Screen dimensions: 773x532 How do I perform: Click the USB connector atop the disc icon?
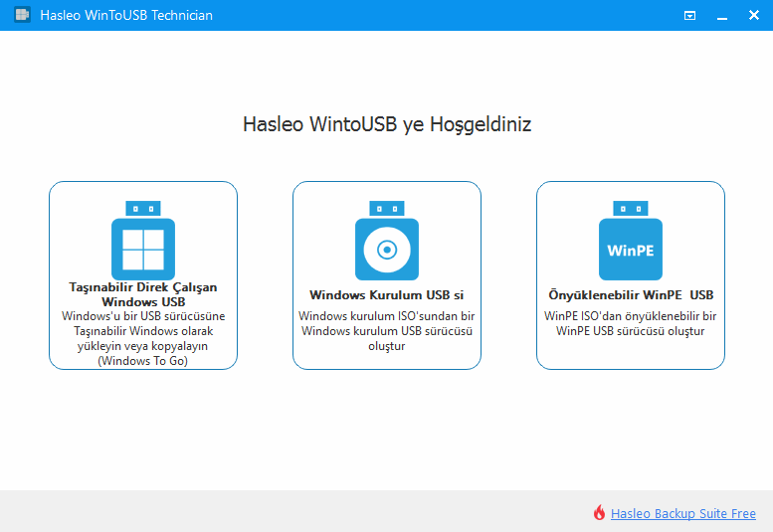(x=386, y=209)
